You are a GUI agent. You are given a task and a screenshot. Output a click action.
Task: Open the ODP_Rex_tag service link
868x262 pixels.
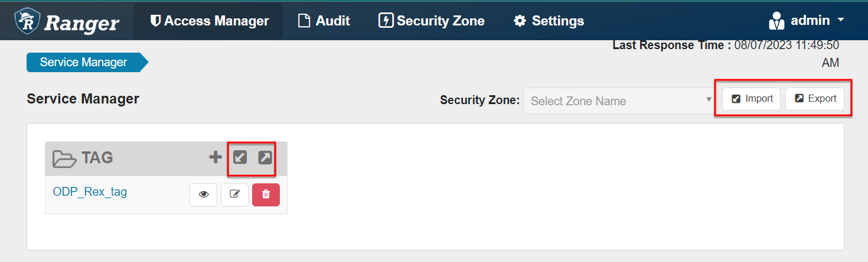click(90, 192)
